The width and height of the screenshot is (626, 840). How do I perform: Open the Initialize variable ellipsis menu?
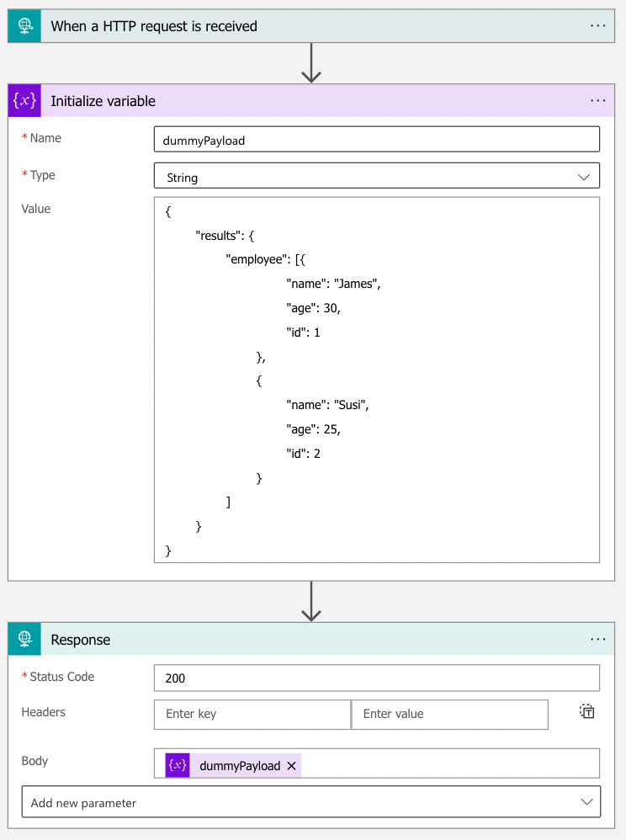[598, 100]
